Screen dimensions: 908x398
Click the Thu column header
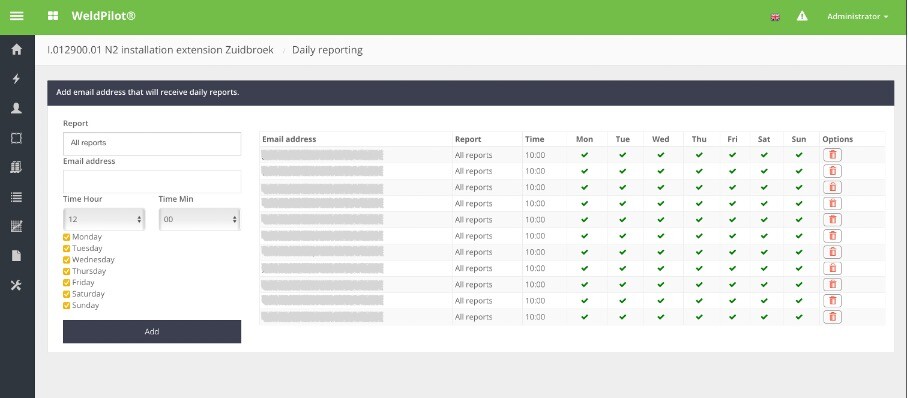pos(699,139)
